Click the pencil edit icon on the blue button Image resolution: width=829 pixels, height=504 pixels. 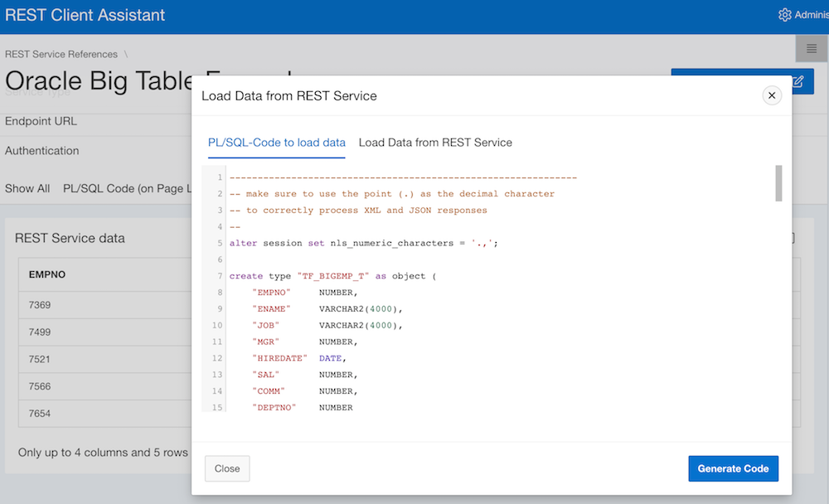coord(797,81)
